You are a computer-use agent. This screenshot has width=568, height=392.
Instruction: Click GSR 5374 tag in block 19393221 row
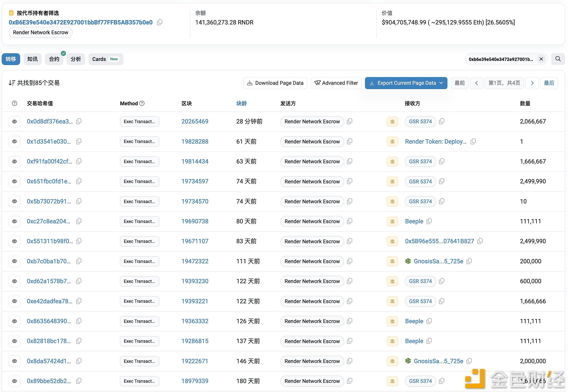pos(420,301)
